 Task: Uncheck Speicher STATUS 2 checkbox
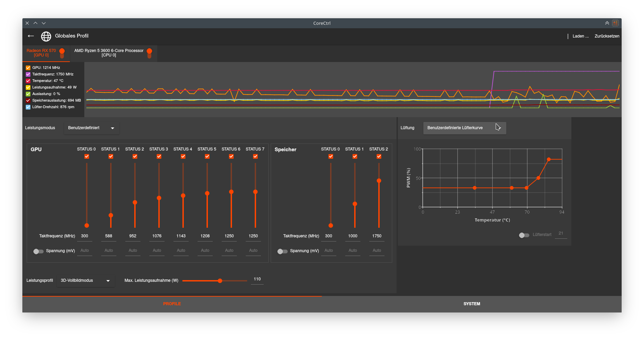pos(379,156)
